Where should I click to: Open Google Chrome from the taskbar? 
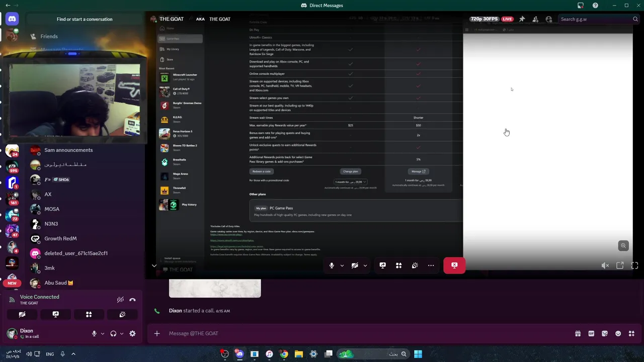(x=284, y=354)
